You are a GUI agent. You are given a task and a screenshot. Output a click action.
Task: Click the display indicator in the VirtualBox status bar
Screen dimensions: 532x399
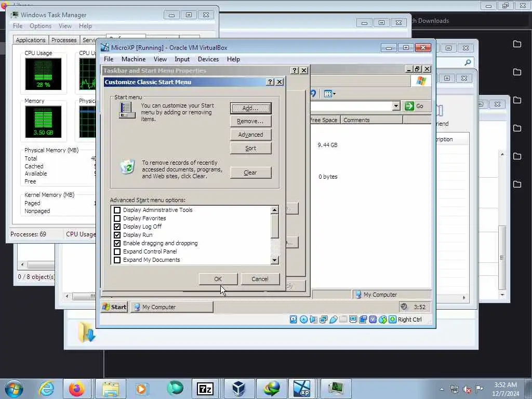click(x=353, y=320)
